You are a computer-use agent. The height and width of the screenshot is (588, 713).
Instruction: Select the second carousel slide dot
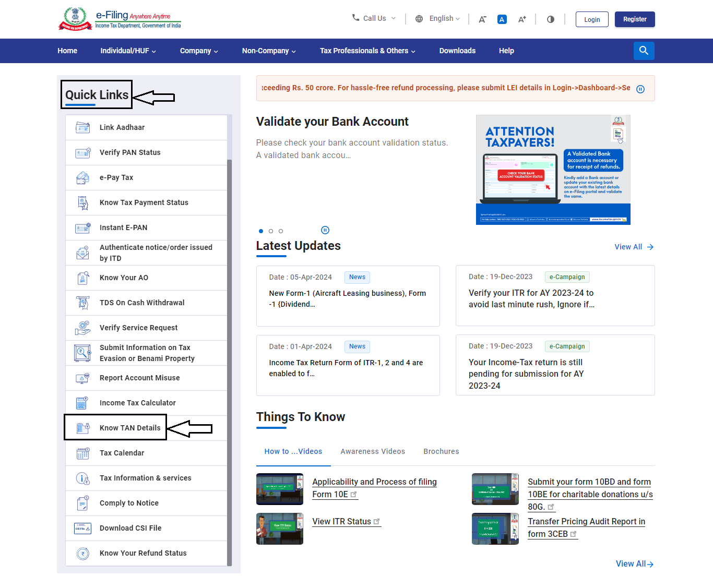(x=271, y=231)
